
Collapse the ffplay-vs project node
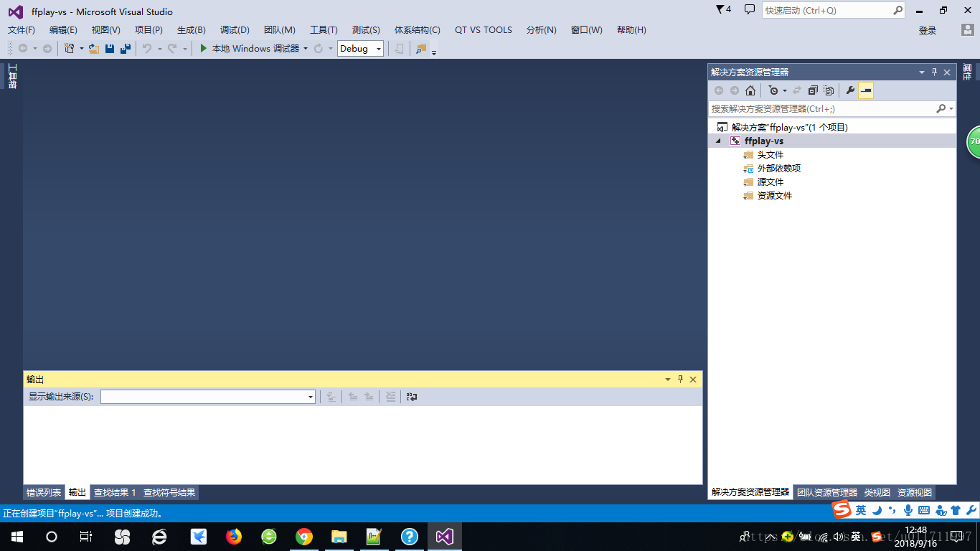(719, 141)
